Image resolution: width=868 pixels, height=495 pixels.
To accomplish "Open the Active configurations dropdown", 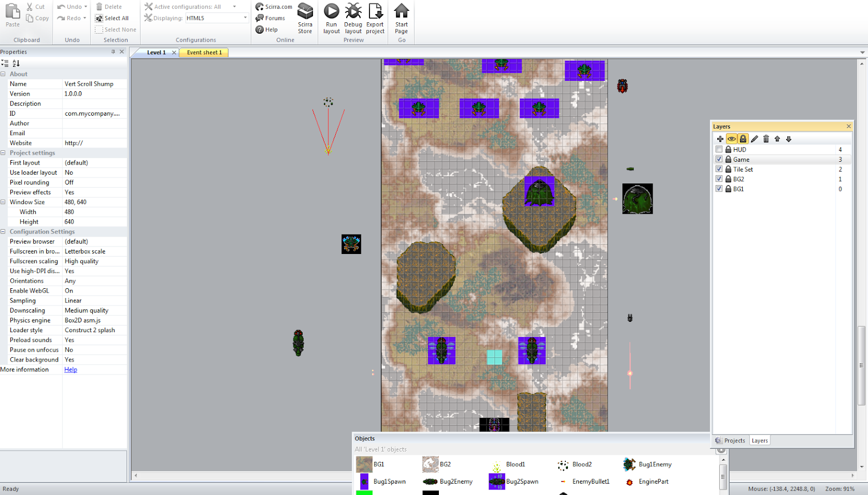I will [234, 7].
